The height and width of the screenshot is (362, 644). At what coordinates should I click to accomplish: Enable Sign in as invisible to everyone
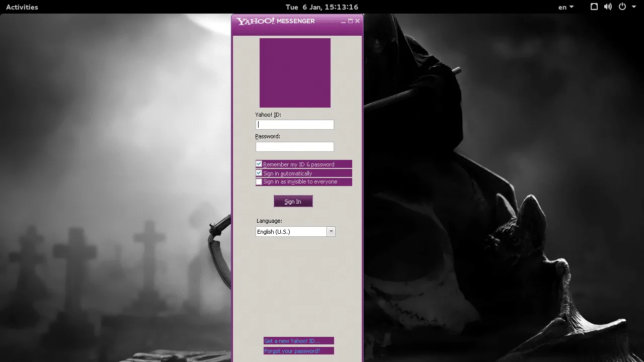click(259, 182)
